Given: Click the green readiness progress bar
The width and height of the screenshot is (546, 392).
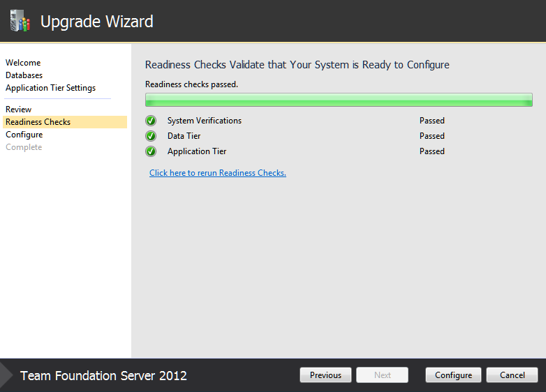Looking at the screenshot, I should coord(339,100).
